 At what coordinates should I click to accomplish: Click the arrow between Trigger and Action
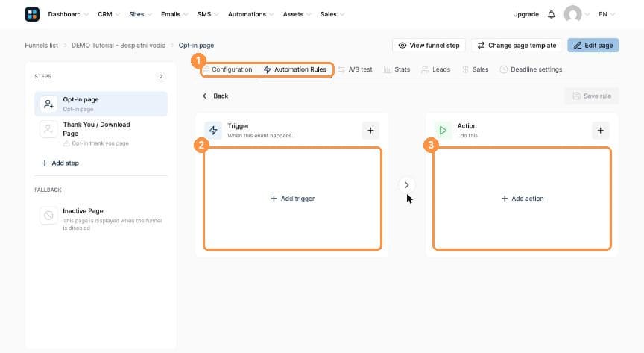click(407, 185)
